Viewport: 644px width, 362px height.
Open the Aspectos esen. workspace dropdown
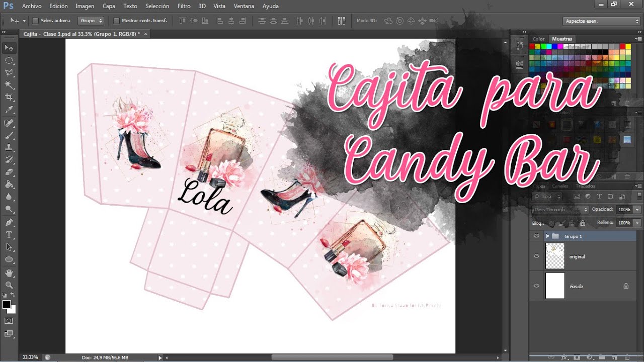601,21
